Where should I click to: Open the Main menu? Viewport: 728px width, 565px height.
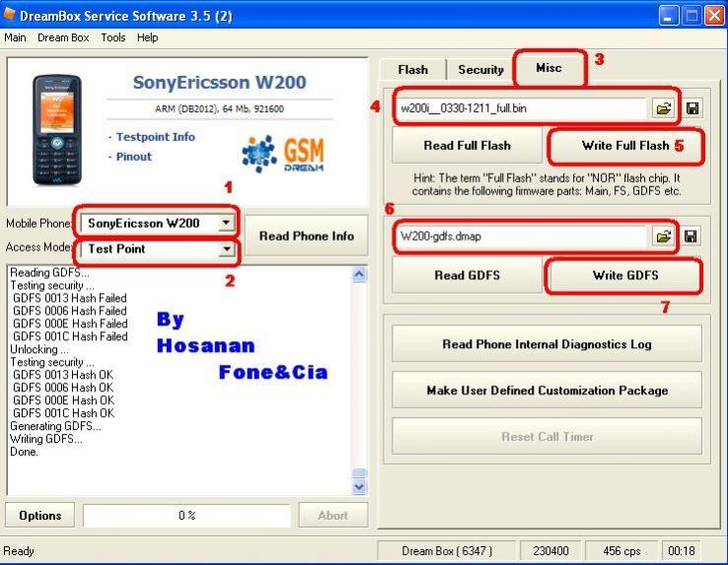tap(15, 37)
